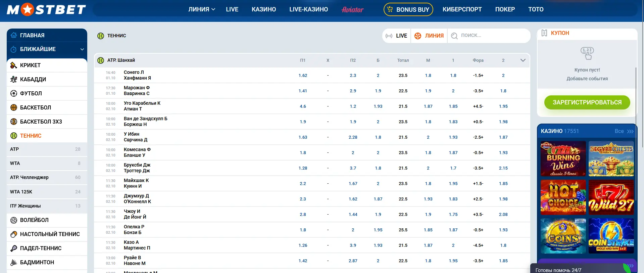Click the casino arrows icon next to Все

[x=630, y=131]
